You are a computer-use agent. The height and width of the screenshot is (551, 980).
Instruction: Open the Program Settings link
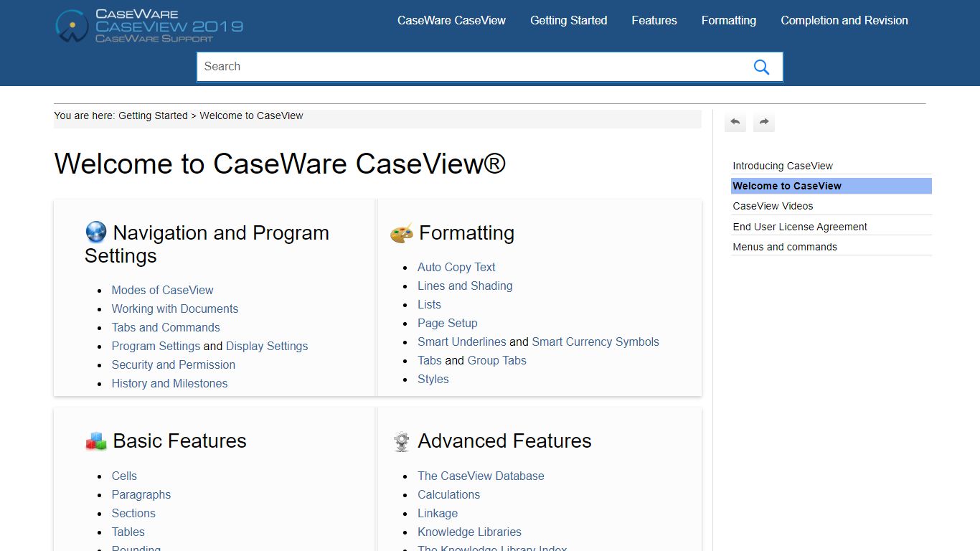point(156,346)
